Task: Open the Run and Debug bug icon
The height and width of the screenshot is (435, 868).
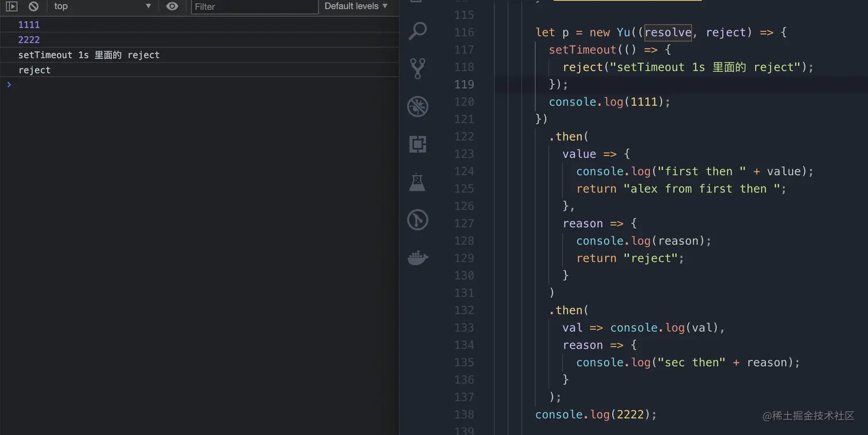Action: (x=417, y=106)
